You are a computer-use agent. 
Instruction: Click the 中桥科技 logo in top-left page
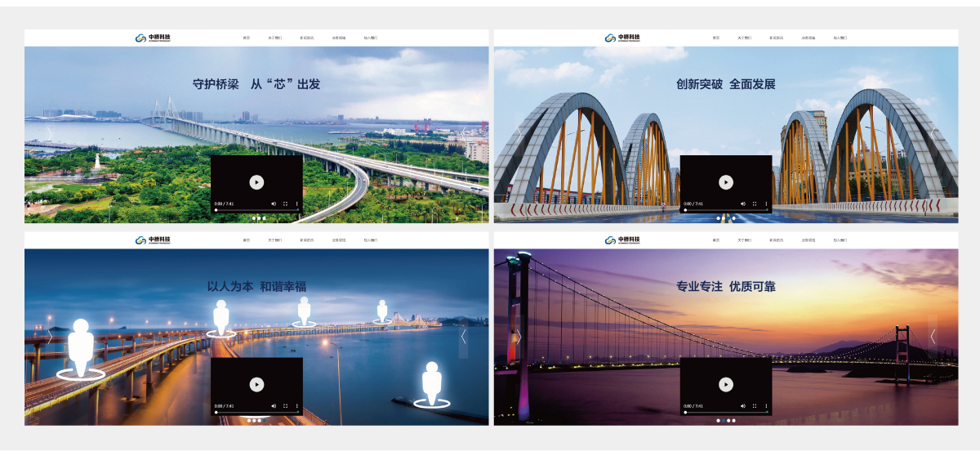point(154,38)
